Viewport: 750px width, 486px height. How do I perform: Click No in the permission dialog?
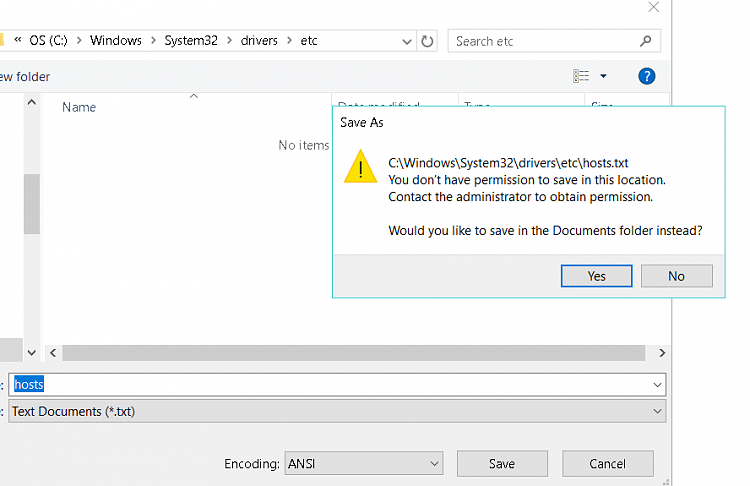[x=676, y=276]
